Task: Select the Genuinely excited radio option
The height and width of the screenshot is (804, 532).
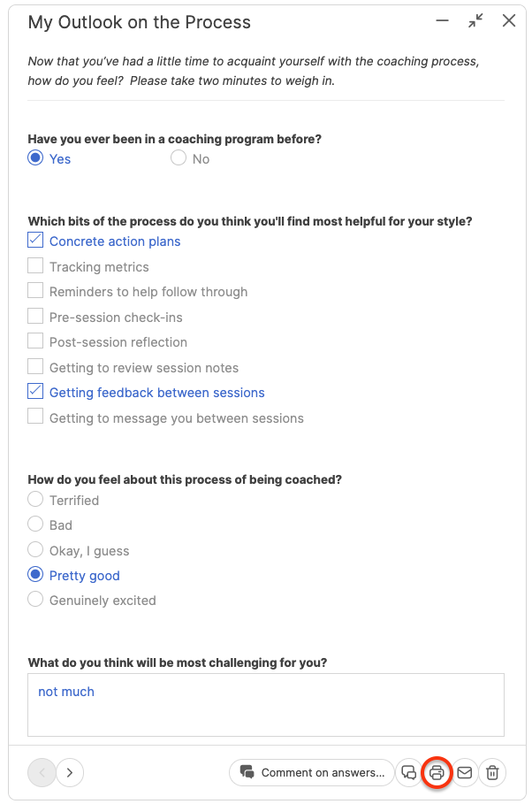Action: coord(35,600)
